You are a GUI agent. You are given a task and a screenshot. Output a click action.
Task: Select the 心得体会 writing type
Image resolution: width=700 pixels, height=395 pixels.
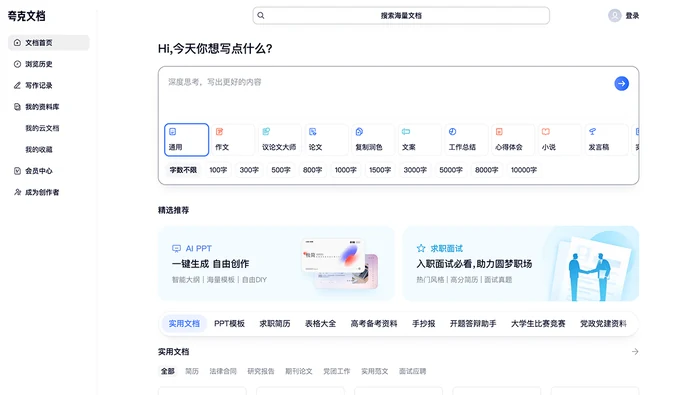[x=513, y=140]
